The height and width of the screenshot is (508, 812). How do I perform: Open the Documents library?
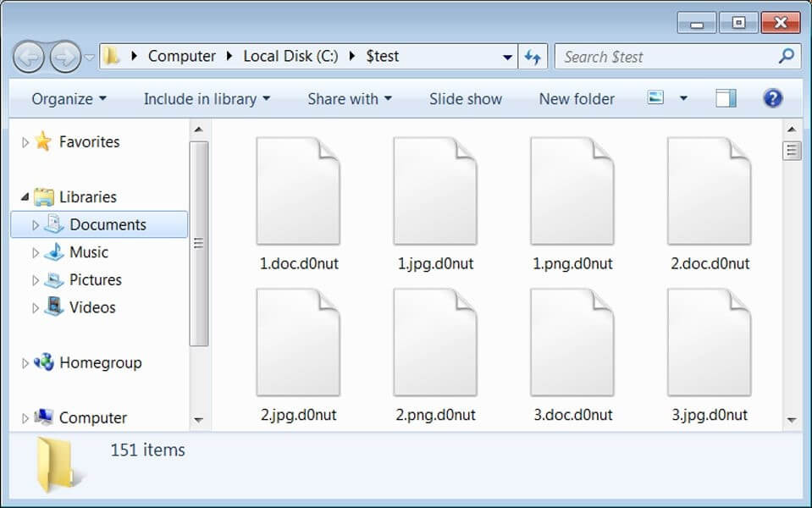[108, 224]
